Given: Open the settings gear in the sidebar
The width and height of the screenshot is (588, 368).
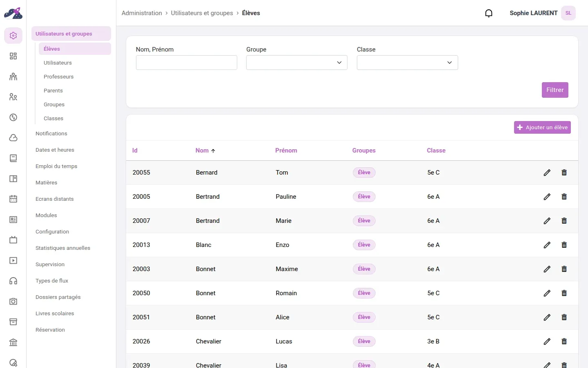Looking at the screenshot, I should pos(13,36).
